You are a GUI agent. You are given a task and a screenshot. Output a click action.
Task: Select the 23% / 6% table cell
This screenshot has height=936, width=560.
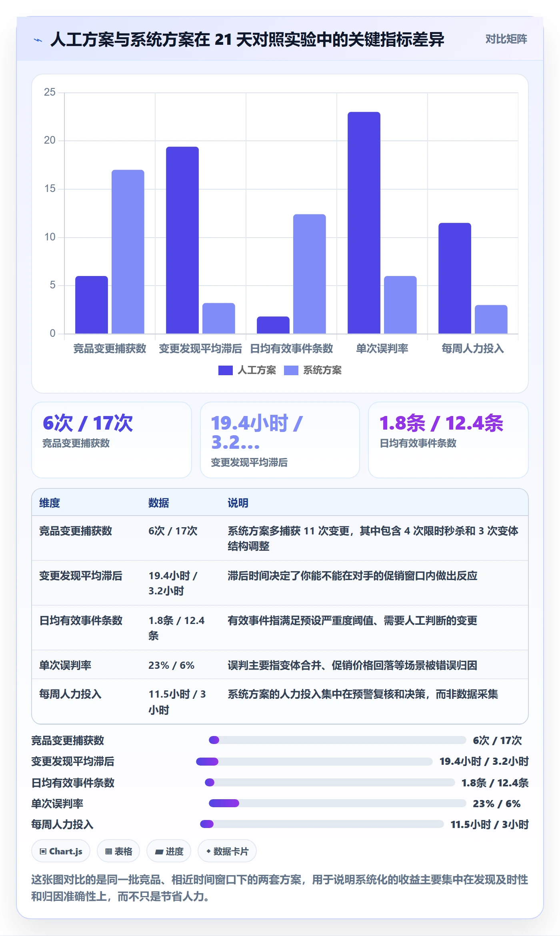(171, 665)
